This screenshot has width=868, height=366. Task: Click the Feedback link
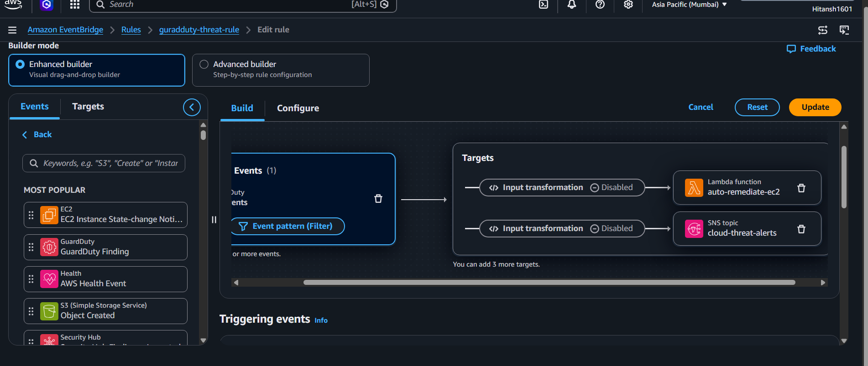click(x=811, y=49)
